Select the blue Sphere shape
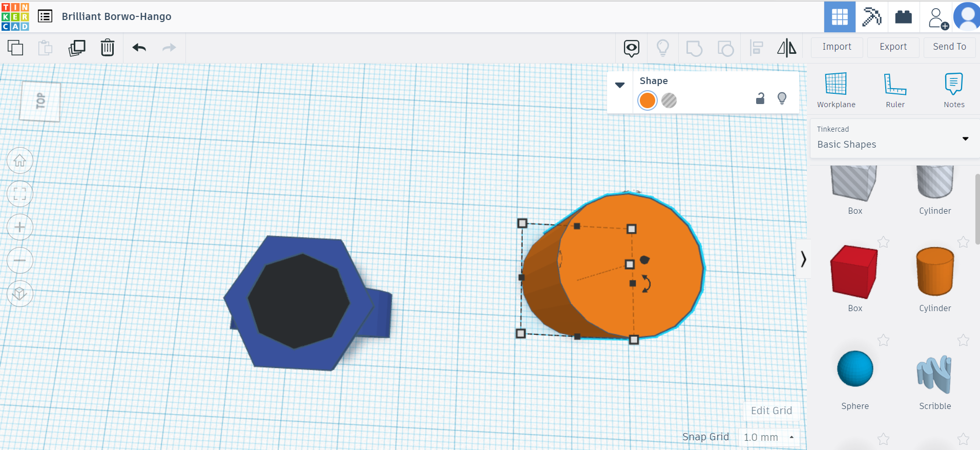This screenshot has height=450, width=980. coord(855,369)
